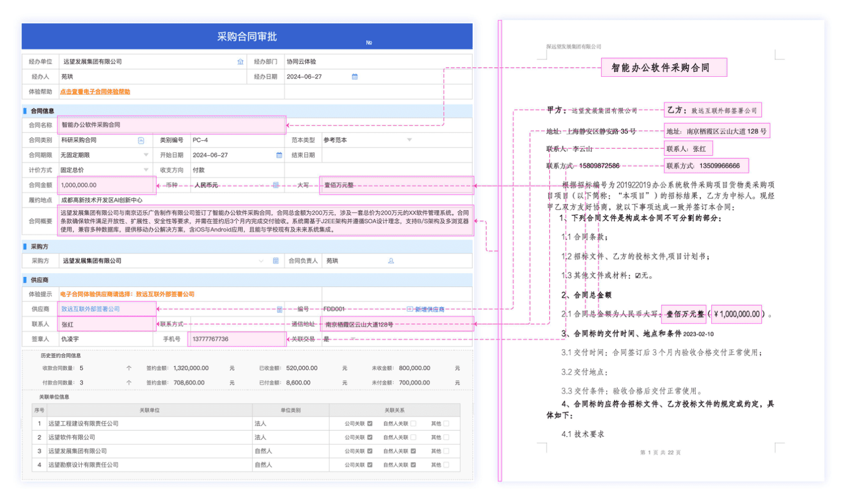Tick 其他 checkbox for 远望勘察设计有限责任公司
This screenshot has width=846, height=504.
pos(446,465)
